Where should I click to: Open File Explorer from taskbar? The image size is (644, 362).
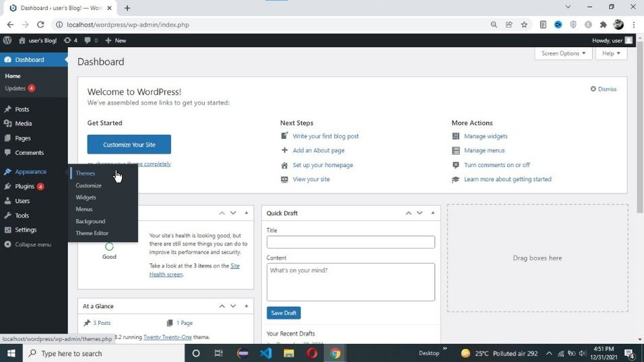289,353
